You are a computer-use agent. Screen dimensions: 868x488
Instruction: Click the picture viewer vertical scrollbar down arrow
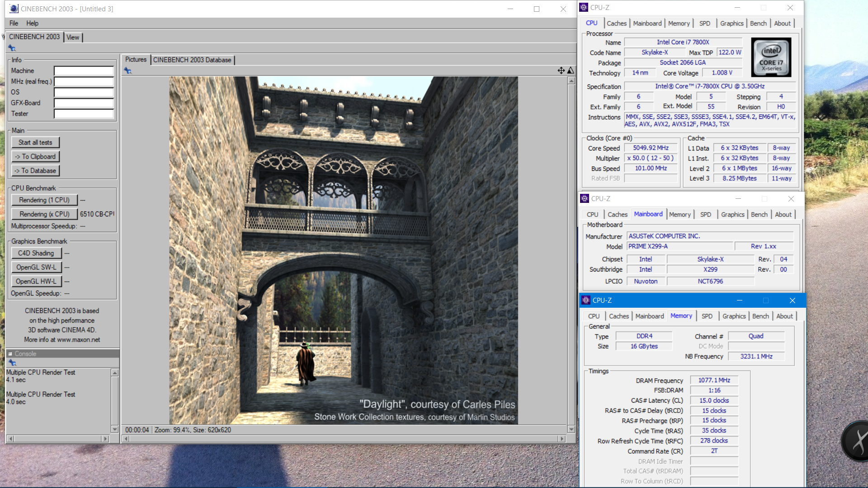(571, 429)
